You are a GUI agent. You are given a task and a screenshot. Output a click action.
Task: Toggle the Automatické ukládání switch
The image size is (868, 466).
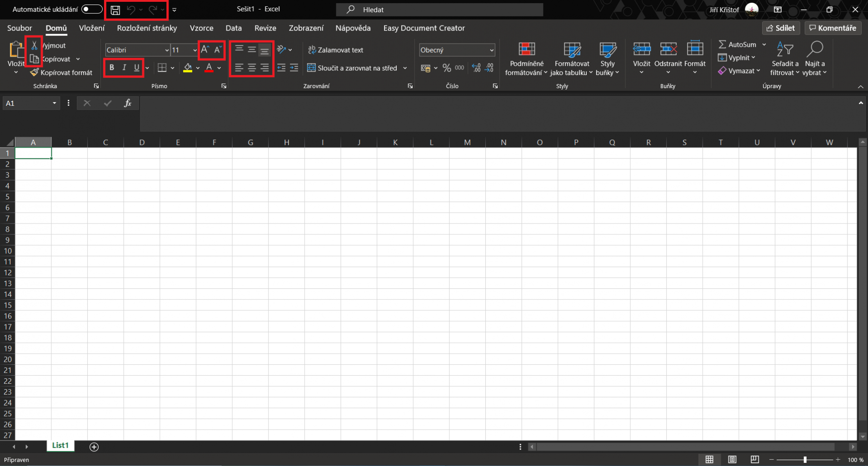point(92,10)
